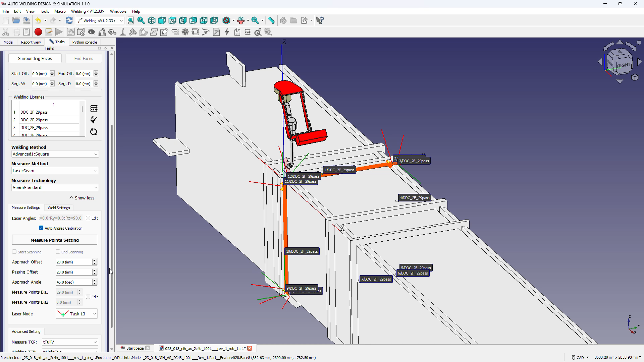
Task: Click the lightning bolt toolbar icon
Action: point(227,32)
